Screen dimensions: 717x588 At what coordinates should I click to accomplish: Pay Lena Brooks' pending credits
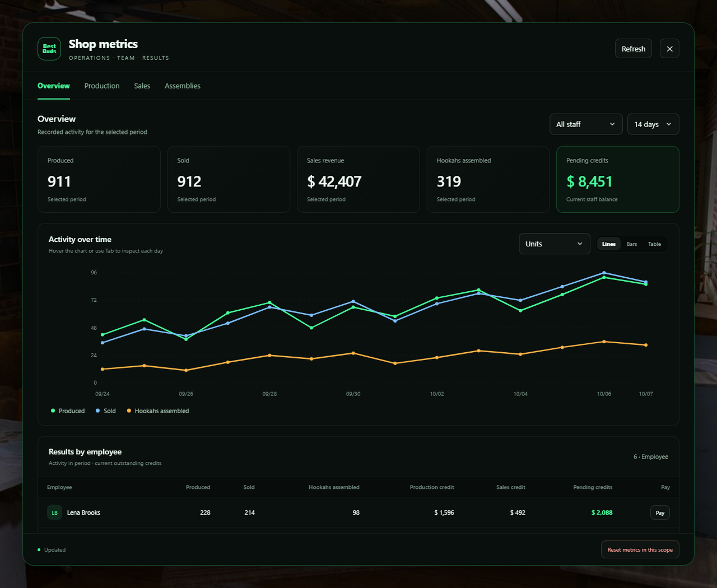point(660,512)
